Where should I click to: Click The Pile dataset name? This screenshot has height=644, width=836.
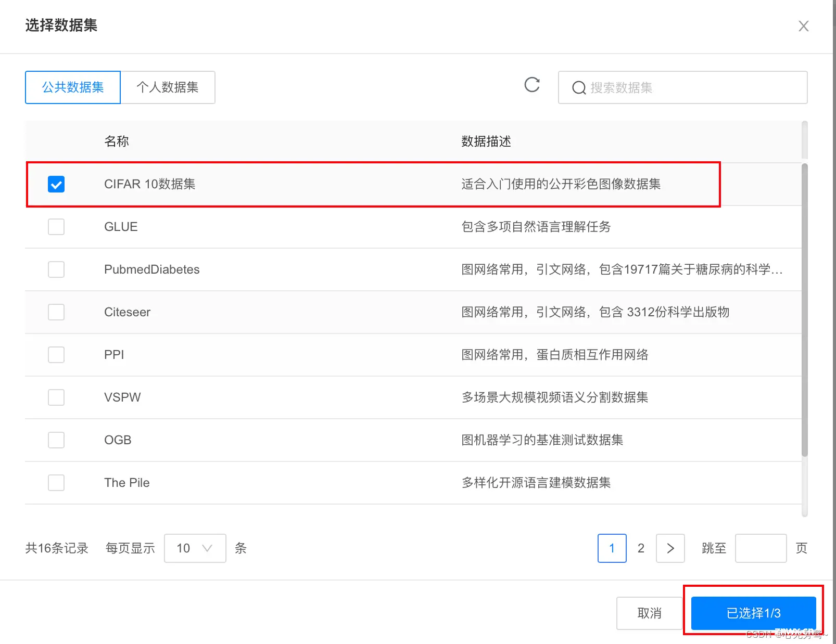127,483
